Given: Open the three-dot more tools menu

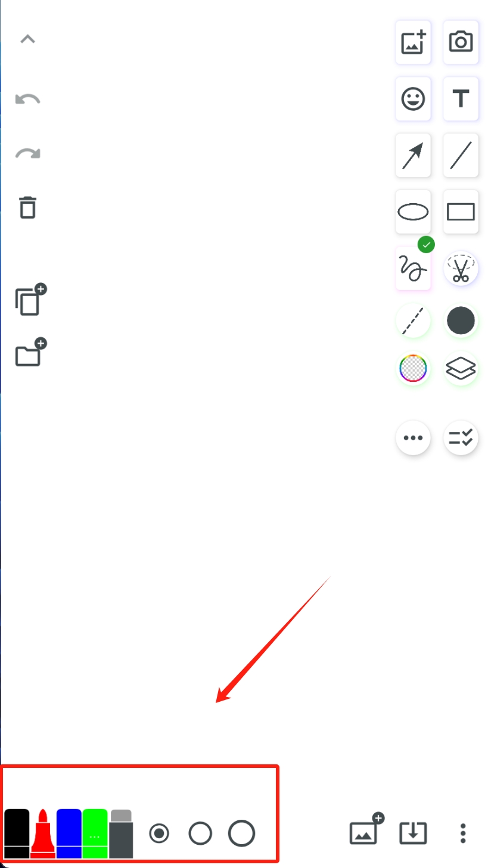Looking at the screenshot, I should (x=413, y=438).
